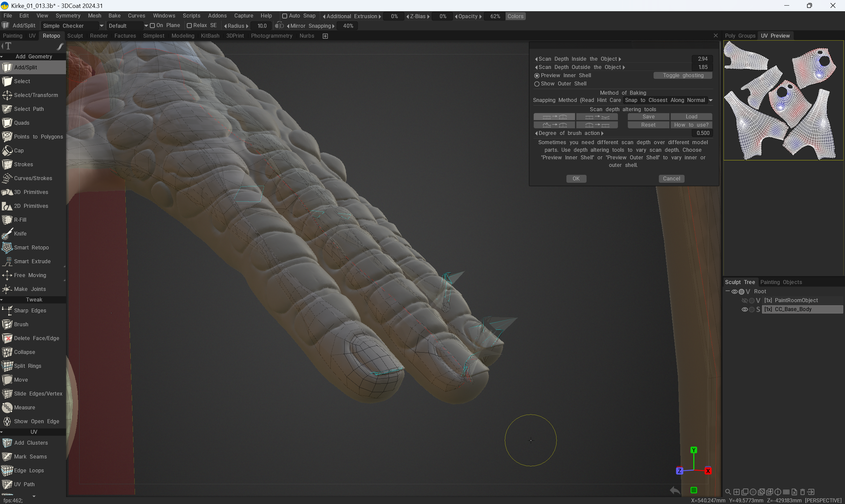The height and width of the screenshot is (504, 845).
Task: Click the Scan Depth Inside value field
Action: (702, 59)
